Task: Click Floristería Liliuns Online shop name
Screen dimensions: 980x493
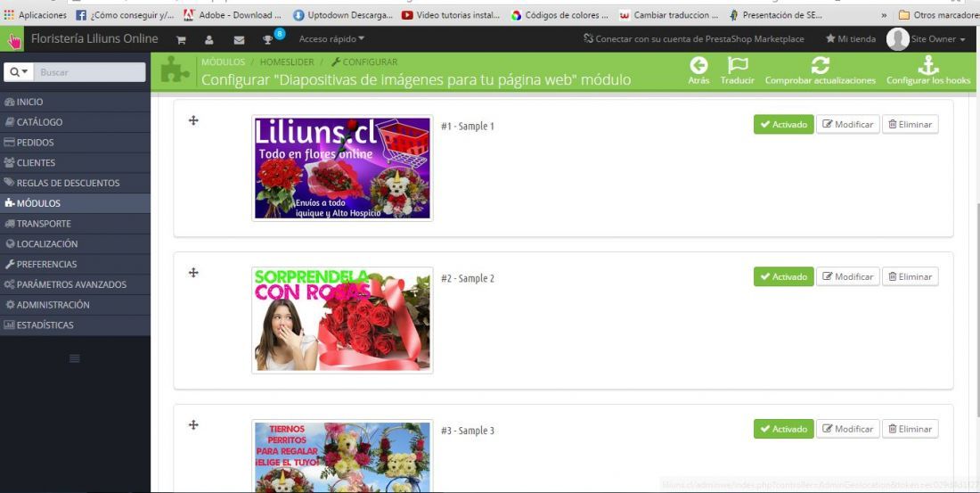Action: click(x=94, y=39)
